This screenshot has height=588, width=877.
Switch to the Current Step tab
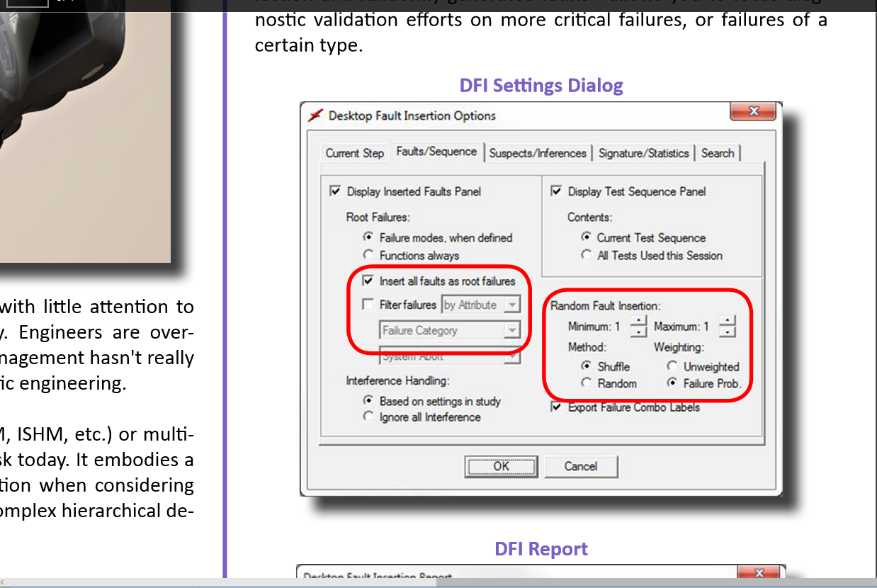354,153
